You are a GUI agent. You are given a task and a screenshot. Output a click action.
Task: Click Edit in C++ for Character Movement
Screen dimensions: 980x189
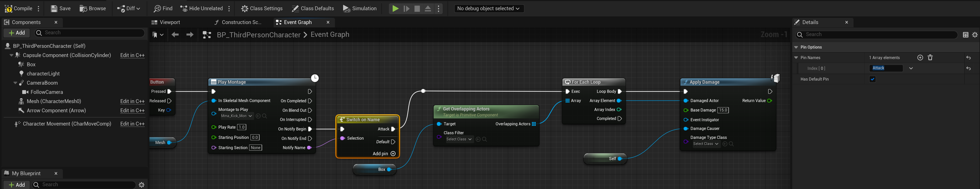tap(132, 124)
